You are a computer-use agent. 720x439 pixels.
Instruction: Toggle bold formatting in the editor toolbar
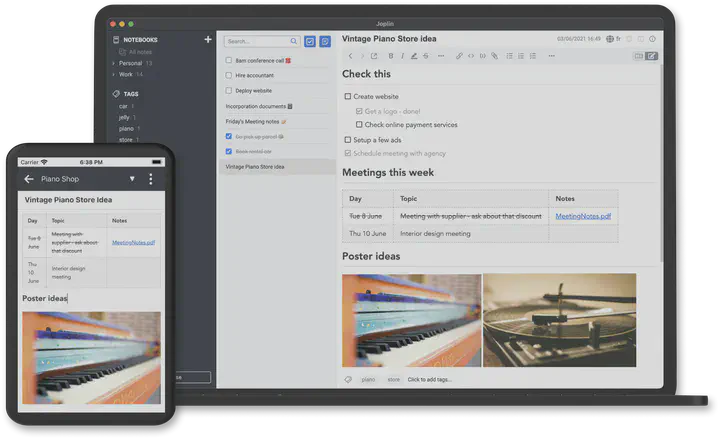pyautogui.click(x=390, y=56)
